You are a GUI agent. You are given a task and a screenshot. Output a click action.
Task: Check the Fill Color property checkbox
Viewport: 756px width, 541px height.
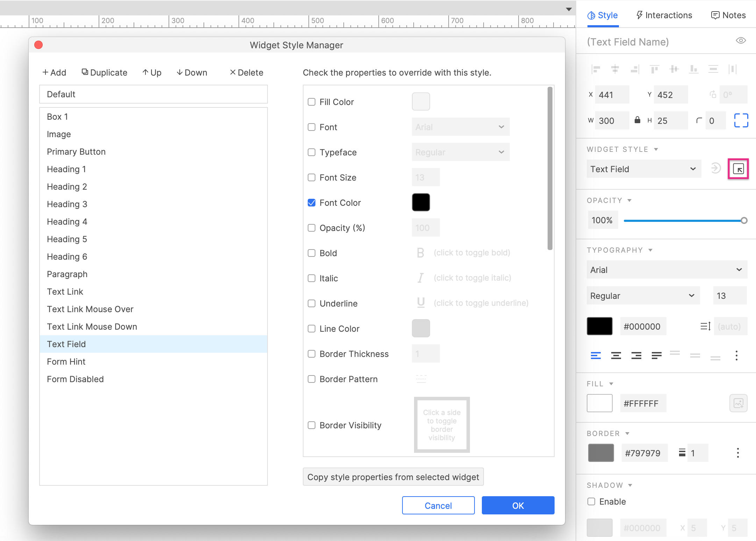point(312,102)
